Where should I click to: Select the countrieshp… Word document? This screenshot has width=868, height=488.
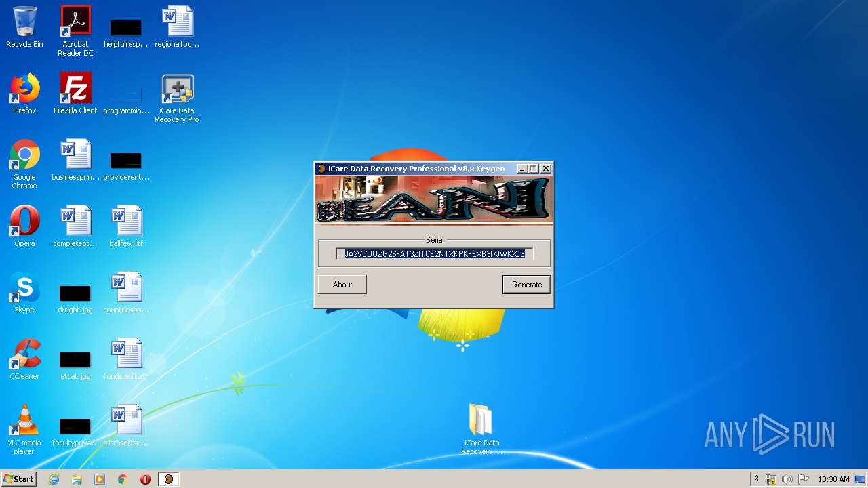tap(125, 293)
